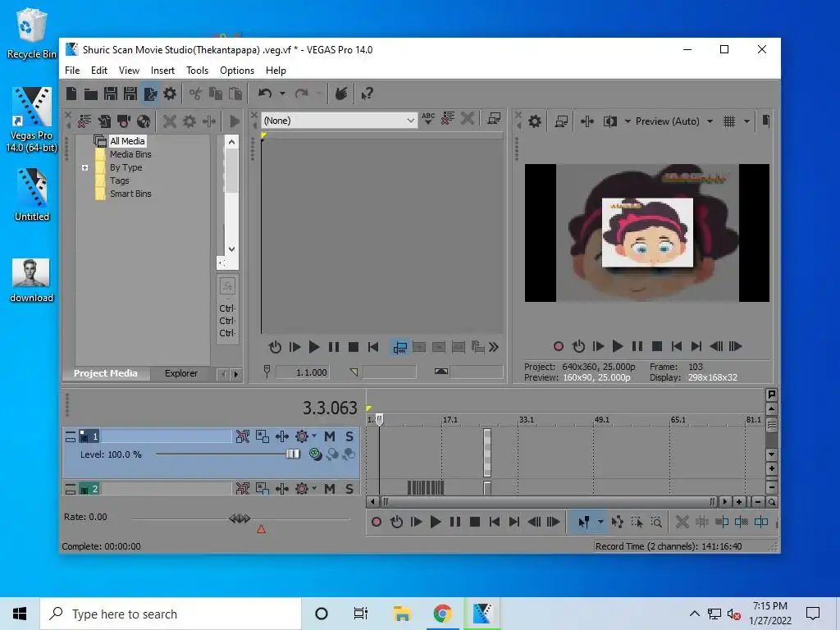Select the All Media tree item
Viewport: 840px width, 630px height.
pyautogui.click(x=127, y=141)
